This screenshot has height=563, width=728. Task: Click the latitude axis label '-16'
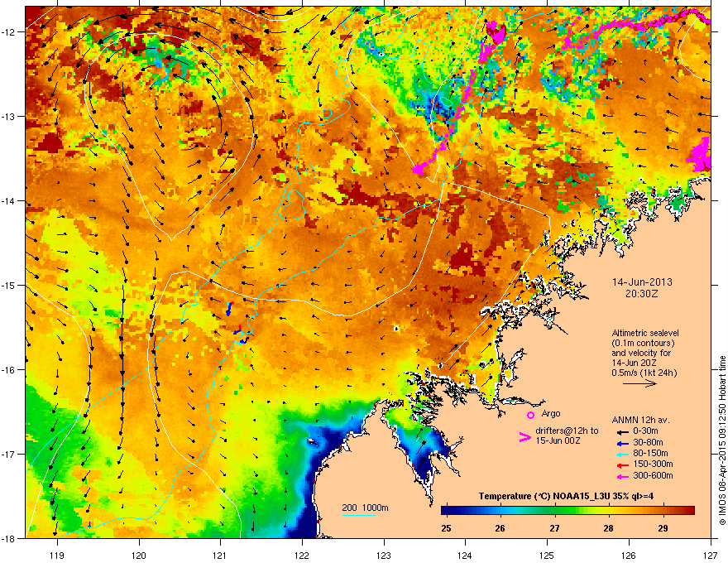click(x=8, y=370)
